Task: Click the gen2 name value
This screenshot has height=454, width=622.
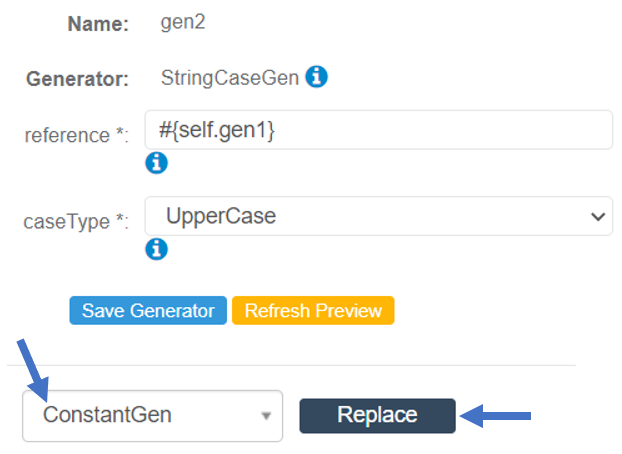Action: pyautogui.click(x=181, y=24)
